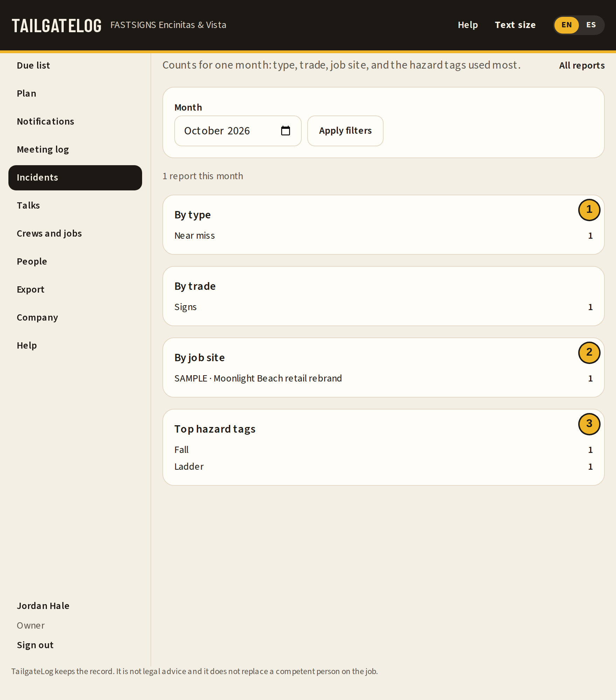This screenshot has width=616, height=700.
Task: Select Incidents in sidebar navigation
Action: pos(75,177)
